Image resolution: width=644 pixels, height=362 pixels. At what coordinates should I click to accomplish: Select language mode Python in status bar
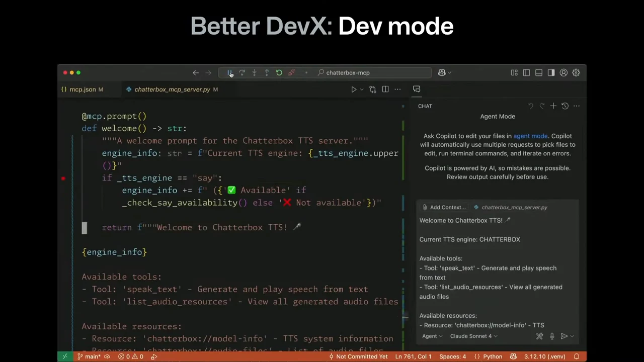tap(493, 356)
